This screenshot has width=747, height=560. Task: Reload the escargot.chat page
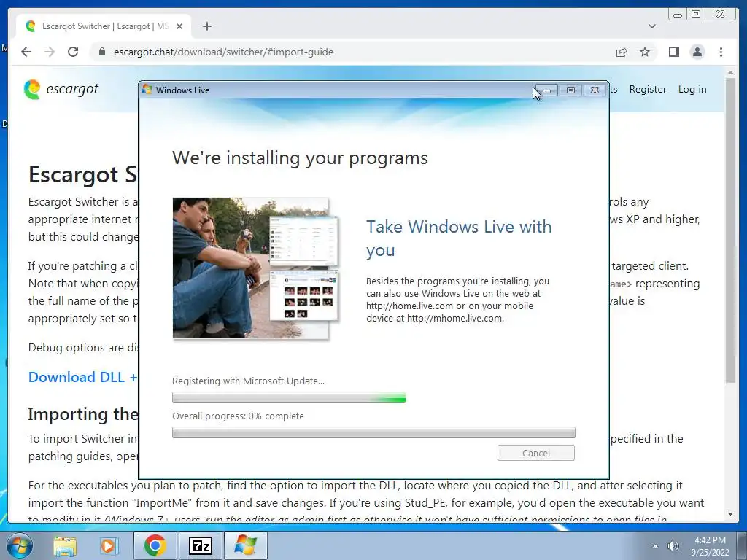[73, 52]
